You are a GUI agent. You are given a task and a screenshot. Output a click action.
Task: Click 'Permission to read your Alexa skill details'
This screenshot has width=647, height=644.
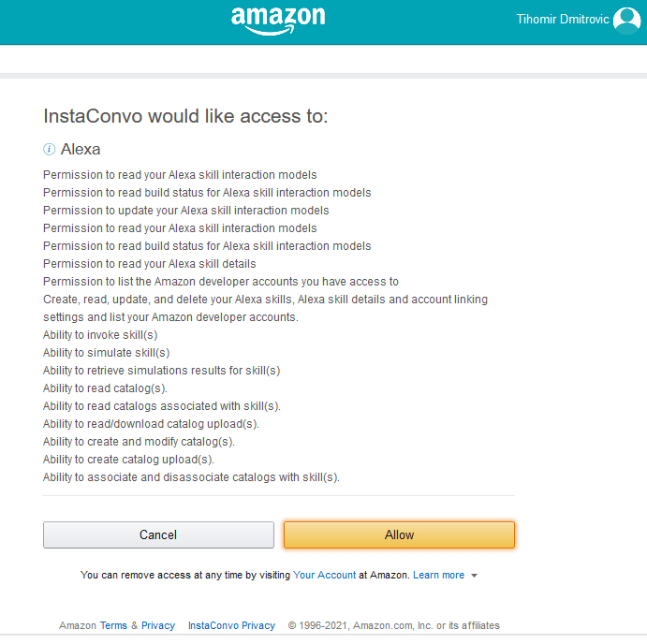tap(150, 264)
